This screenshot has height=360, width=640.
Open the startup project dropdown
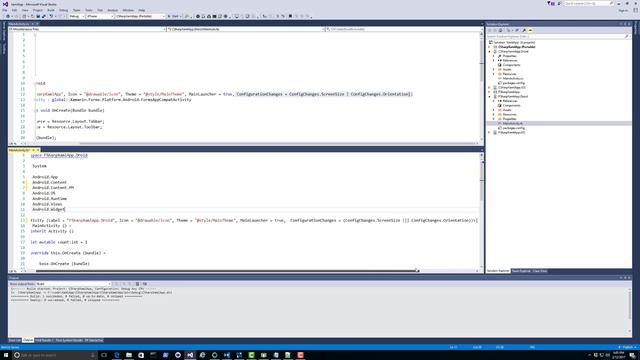[x=140, y=16]
